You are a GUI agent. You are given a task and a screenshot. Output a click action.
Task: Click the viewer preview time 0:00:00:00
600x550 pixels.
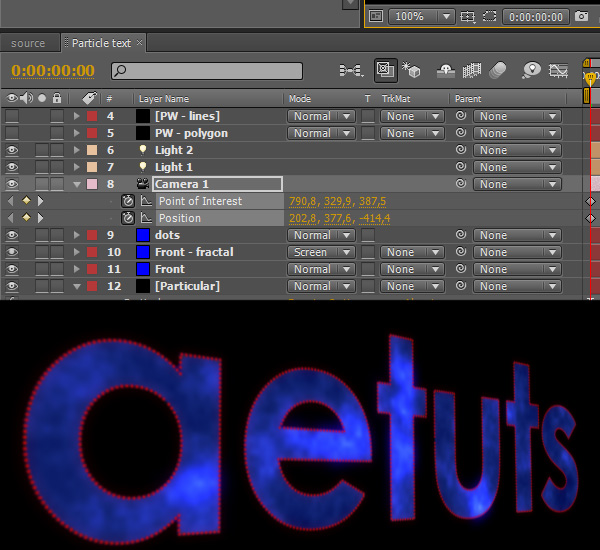click(536, 17)
